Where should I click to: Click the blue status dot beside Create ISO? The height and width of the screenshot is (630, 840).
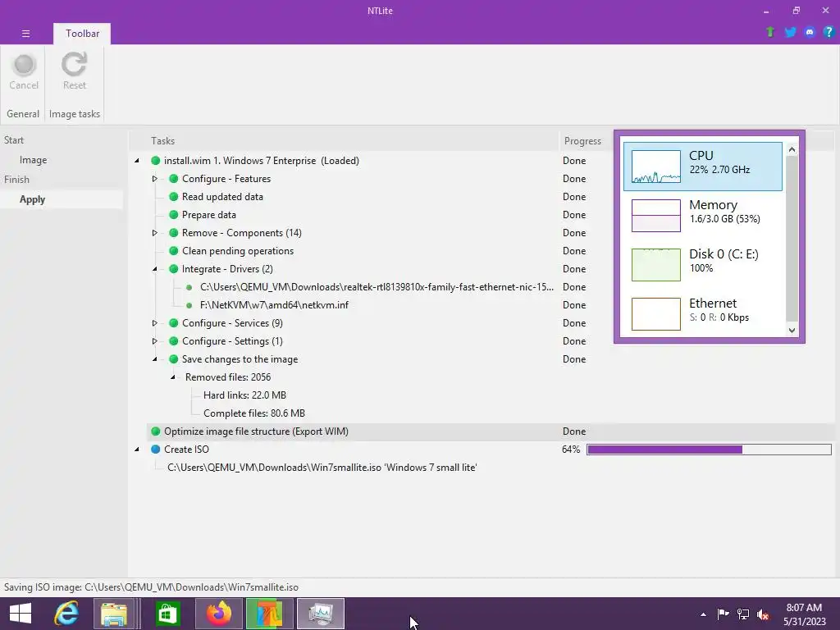pos(155,450)
